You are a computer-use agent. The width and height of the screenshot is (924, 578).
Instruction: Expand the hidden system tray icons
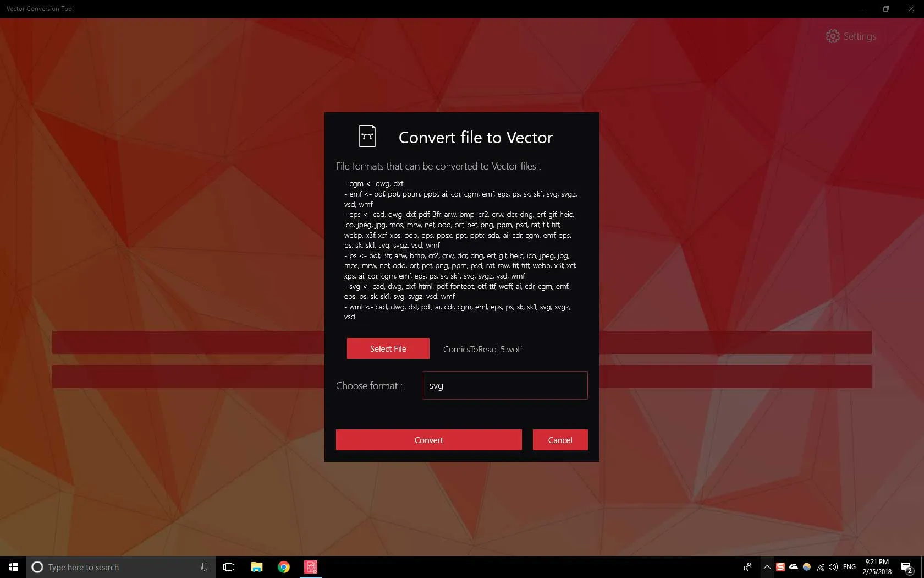pos(767,567)
